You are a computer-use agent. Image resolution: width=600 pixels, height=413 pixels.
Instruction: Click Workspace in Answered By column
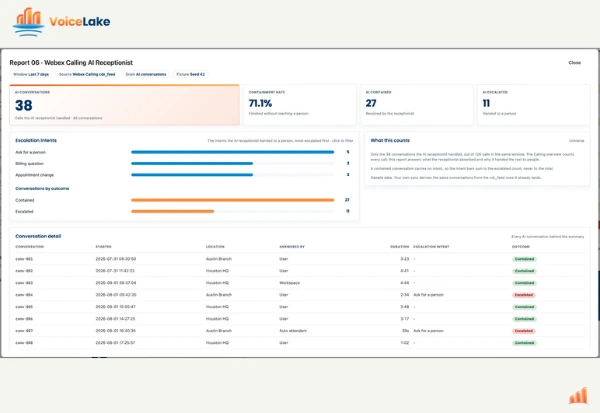(x=289, y=283)
